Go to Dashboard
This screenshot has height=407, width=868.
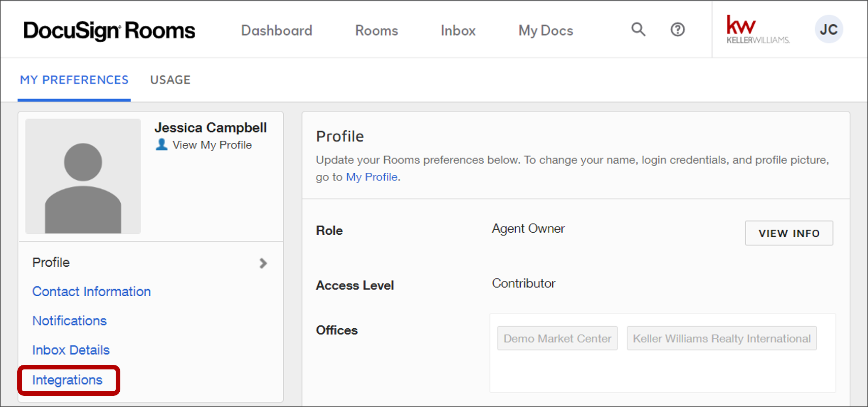point(277,30)
